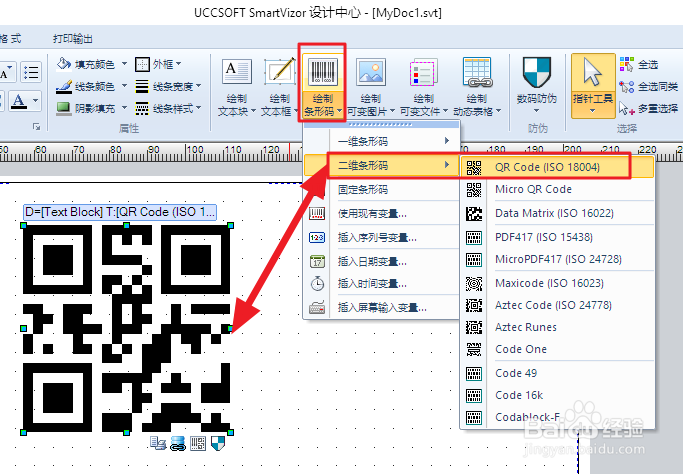Click the Select All (全选) icon
The image size is (683, 474).
pos(627,64)
